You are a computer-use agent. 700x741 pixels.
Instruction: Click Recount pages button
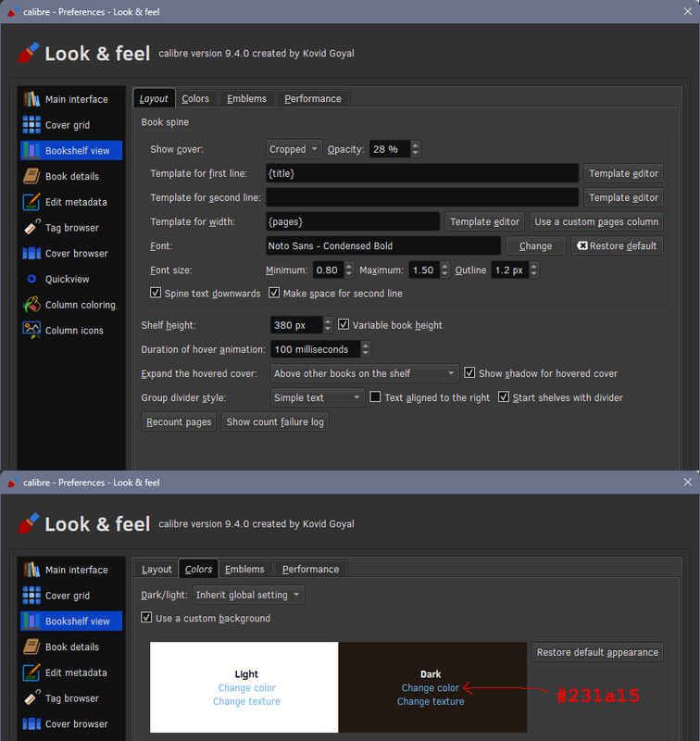(x=179, y=421)
